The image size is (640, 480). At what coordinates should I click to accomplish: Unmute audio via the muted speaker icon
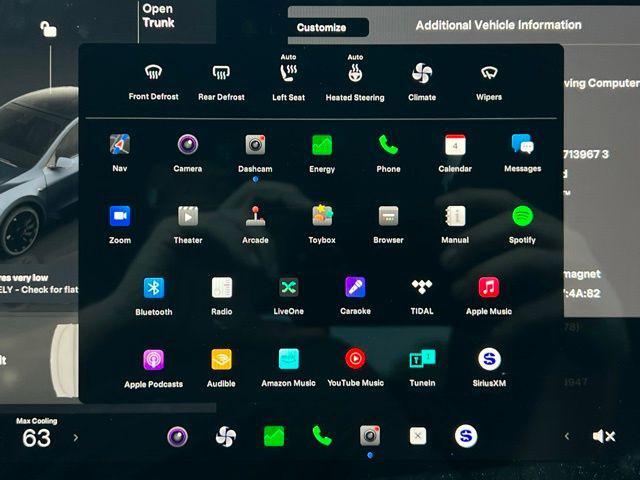pyautogui.click(x=604, y=436)
